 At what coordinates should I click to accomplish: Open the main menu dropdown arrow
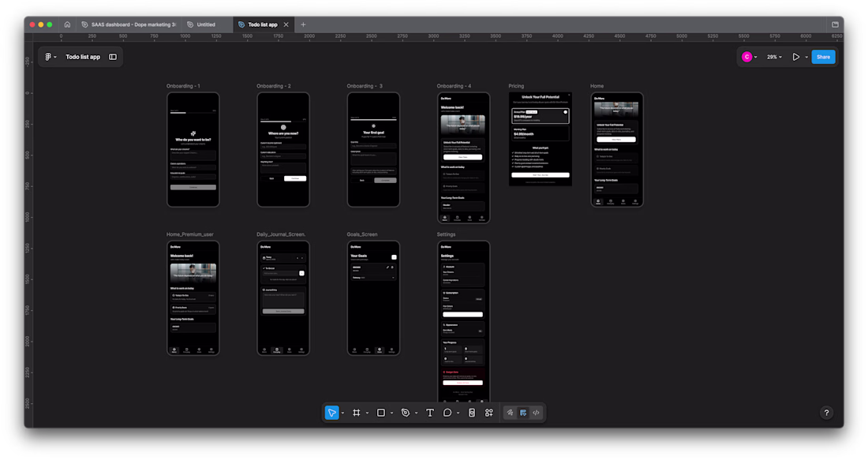click(x=54, y=57)
